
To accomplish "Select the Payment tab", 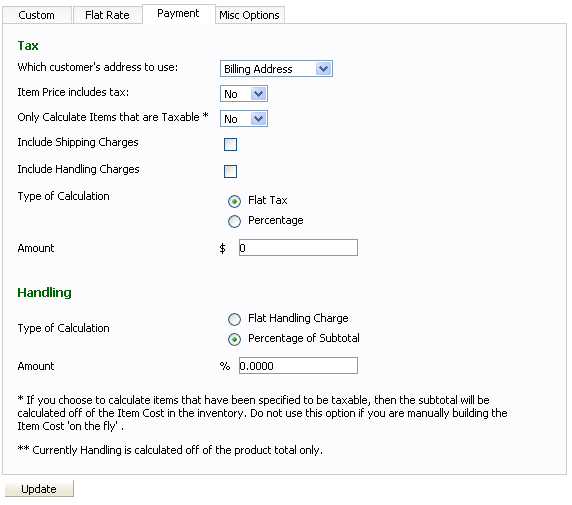I will pos(178,14).
